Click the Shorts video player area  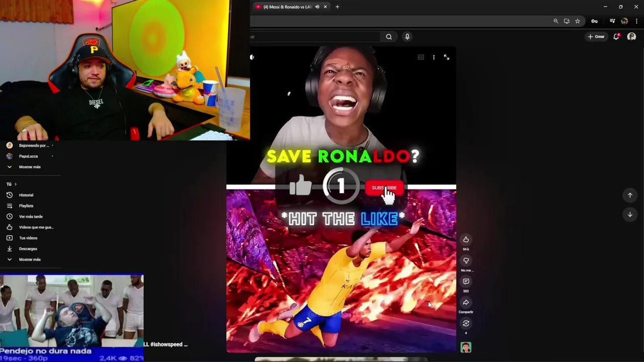pyautogui.click(x=341, y=200)
